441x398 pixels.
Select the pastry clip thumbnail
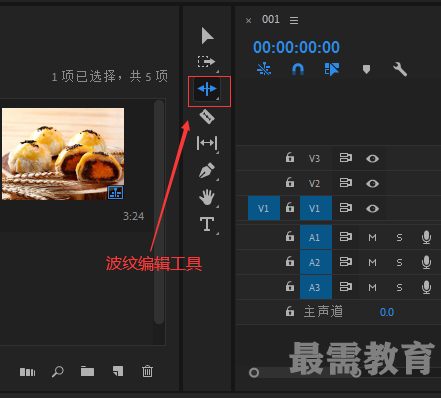pyautogui.click(x=63, y=154)
